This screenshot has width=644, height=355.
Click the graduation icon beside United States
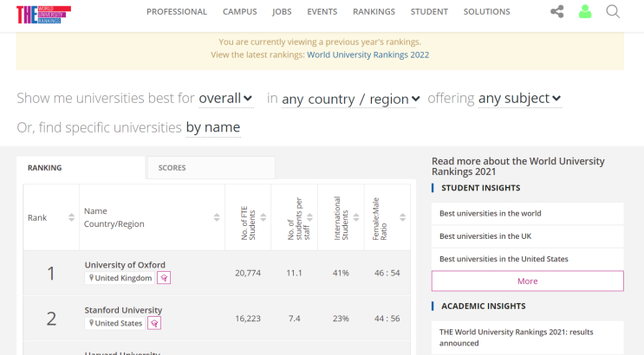coord(154,323)
